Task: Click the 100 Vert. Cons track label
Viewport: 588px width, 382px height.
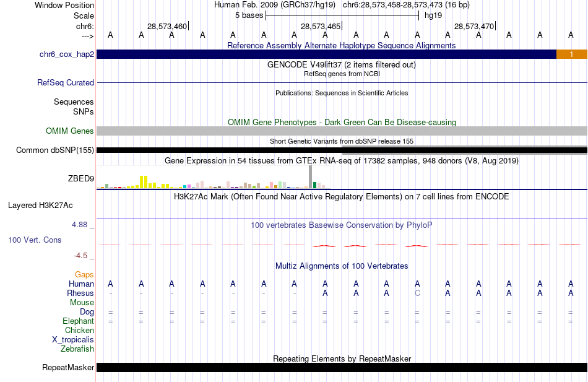Action: (x=35, y=240)
